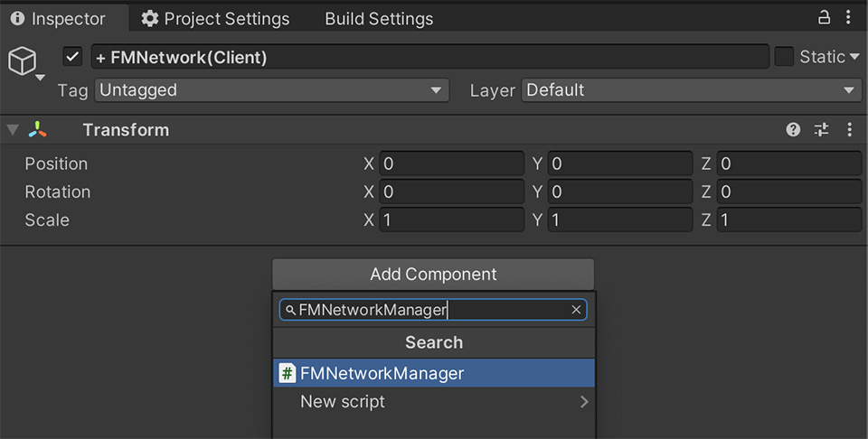
Task: Click the GameObject cube icon
Action: 21,61
